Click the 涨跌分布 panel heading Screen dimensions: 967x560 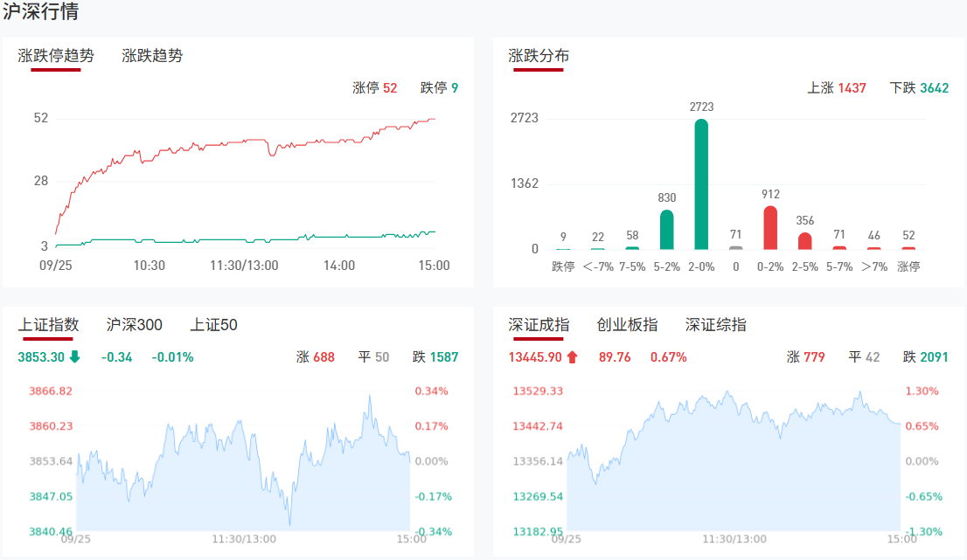539,56
